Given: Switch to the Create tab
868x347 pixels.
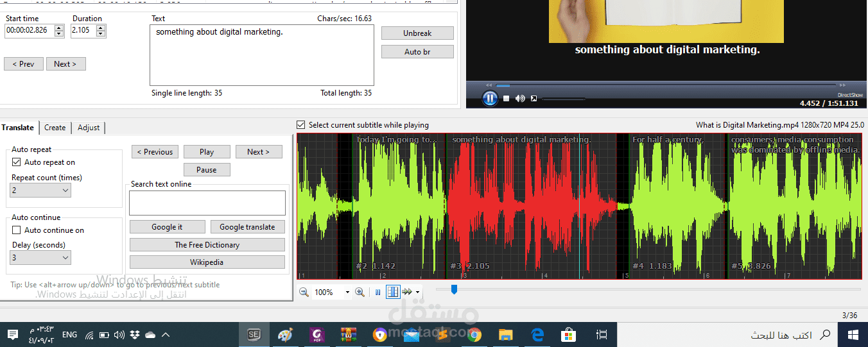Looking at the screenshot, I should point(55,128).
